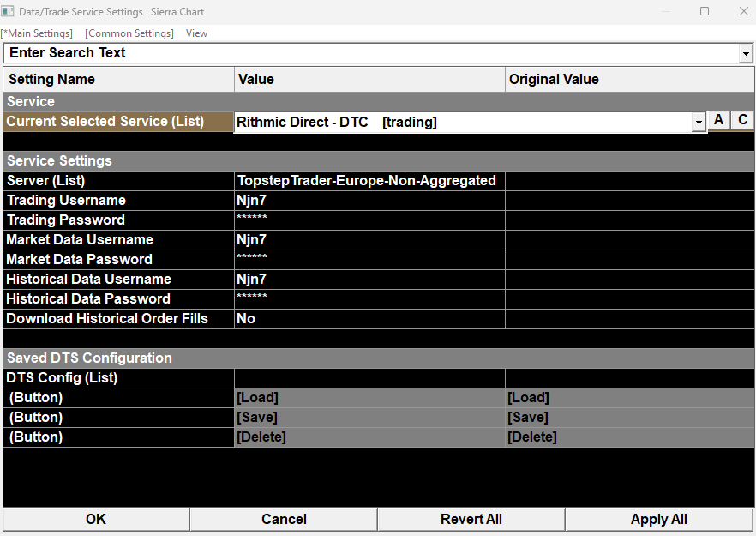Viewport: 756px width, 536px height.
Task: Open the View menu
Action: pyautogui.click(x=197, y=33)
